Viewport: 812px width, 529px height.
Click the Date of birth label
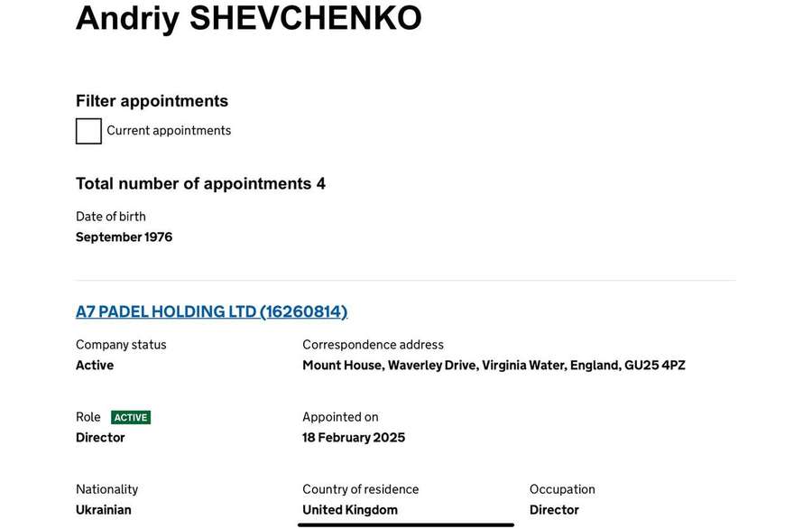(111, 217)
